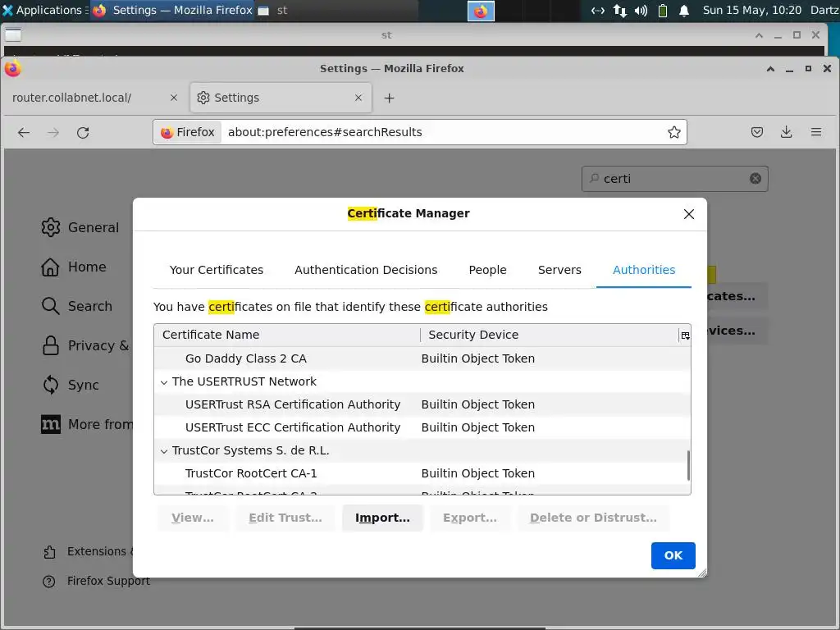
Task: Open the column picker icon in table header
Action: 685,336
